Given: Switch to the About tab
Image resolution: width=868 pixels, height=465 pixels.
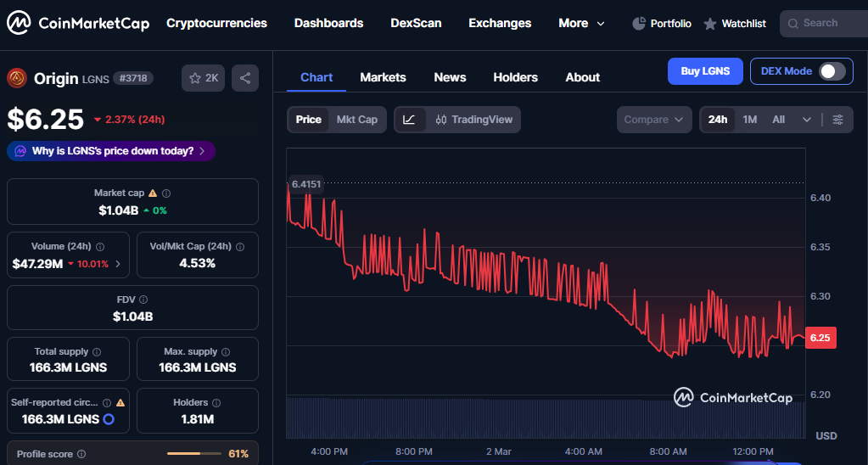Looking at the screenshot, I should 582,77.
